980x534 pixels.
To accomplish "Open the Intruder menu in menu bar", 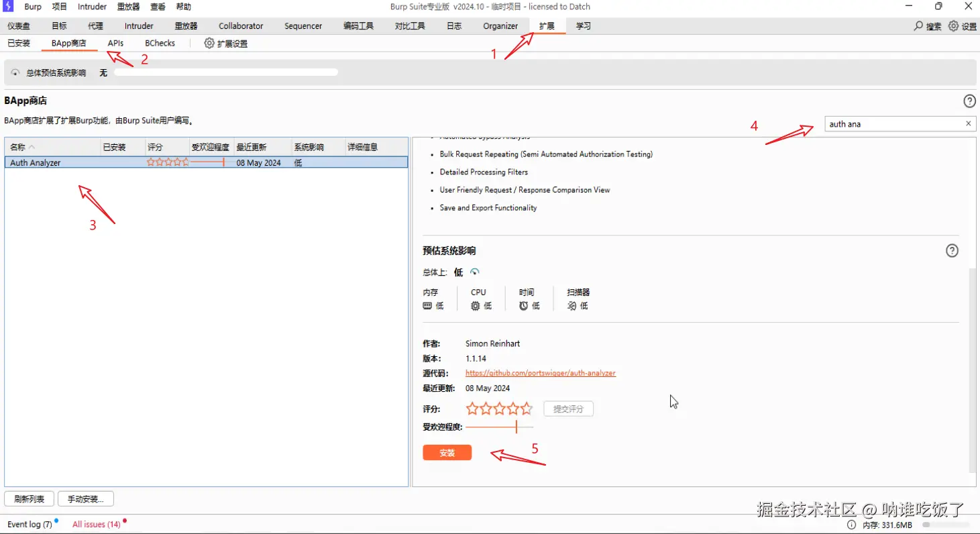I will click(x=92, y=7).
